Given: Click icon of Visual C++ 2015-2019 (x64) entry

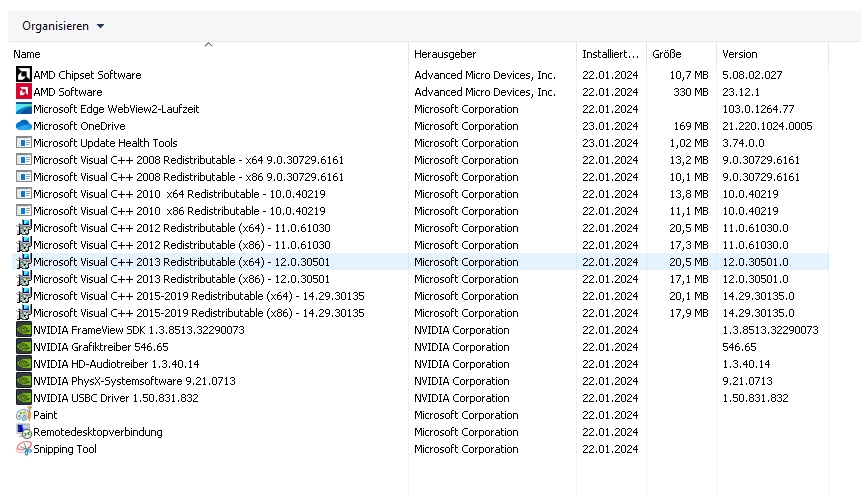Looking at the screenshot, I should pos(24,296).
